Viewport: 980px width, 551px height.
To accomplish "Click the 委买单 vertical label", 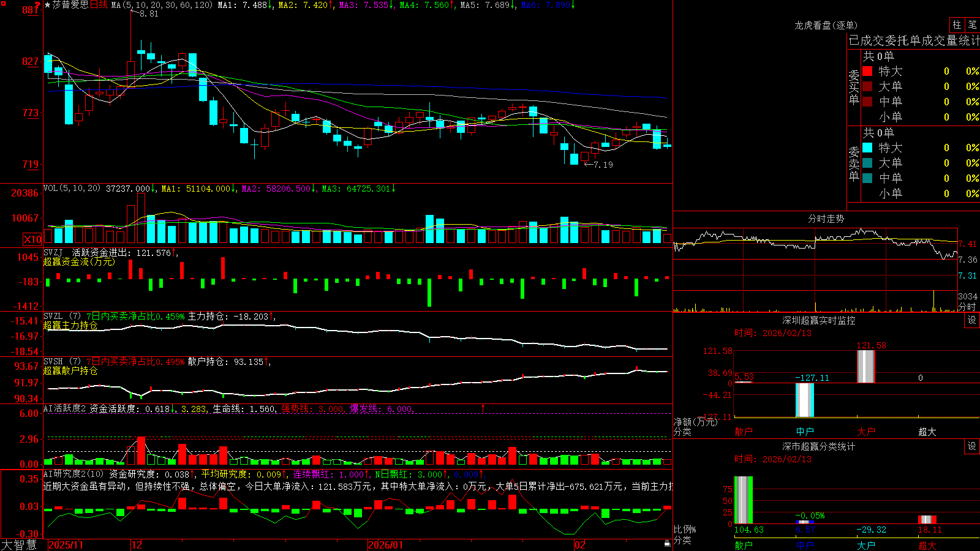I will [x=854, y=88].
